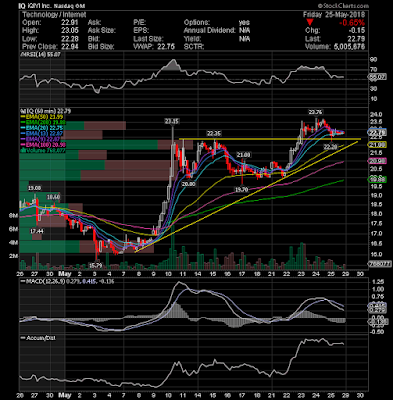Click the 'Ask:' field label
The height and width of the screenshot is (400, 393).
point(94,23)
